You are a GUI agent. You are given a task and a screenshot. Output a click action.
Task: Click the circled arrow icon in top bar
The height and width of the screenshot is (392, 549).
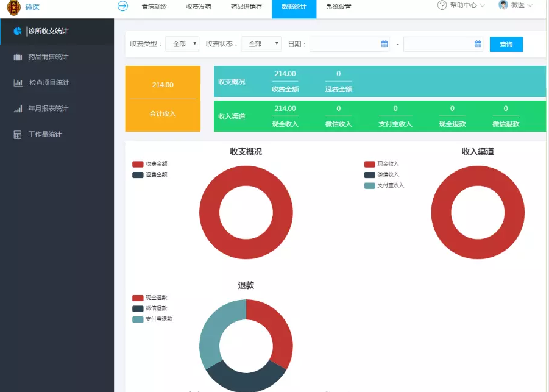122,6
